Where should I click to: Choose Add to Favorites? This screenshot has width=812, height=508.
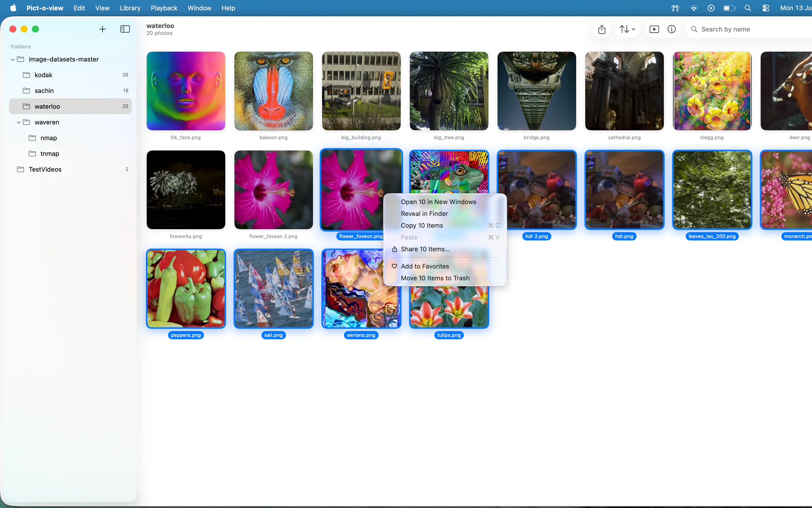pyautogui.click(x=445, y=266)
